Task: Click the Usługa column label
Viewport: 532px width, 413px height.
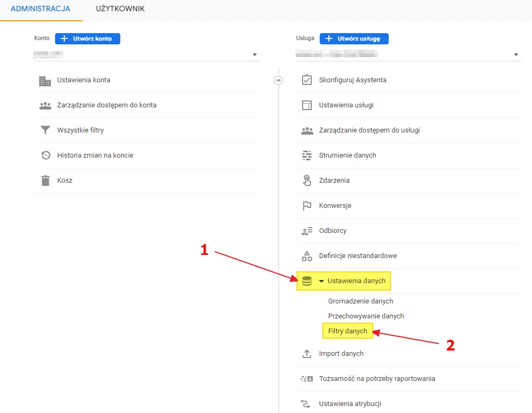Action: [x=305, y=38]
